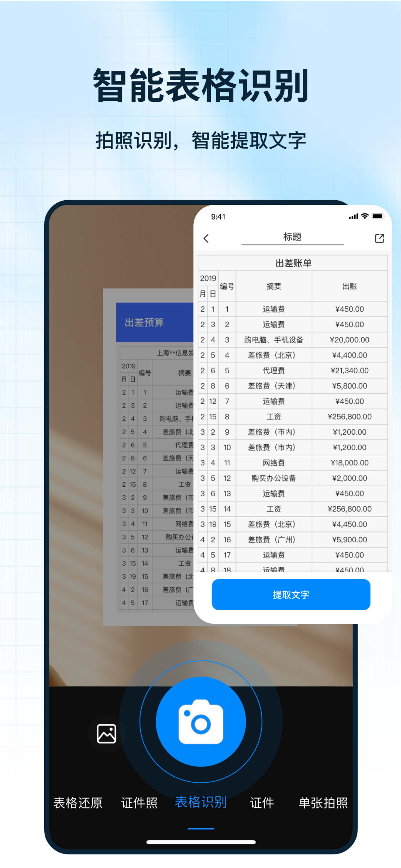
Task: Select the 编号 column header in result table
Action: pyautogui.click(x=227, y=286)
